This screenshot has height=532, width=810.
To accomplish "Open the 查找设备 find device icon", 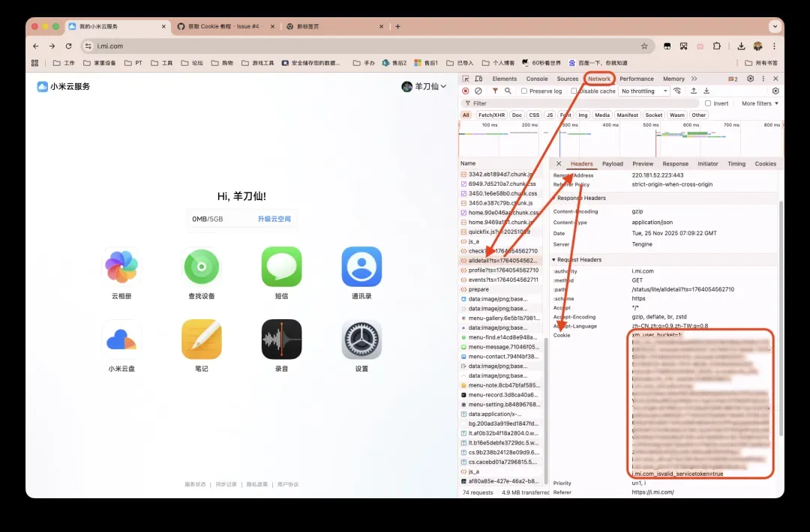I will click(202, 267).
